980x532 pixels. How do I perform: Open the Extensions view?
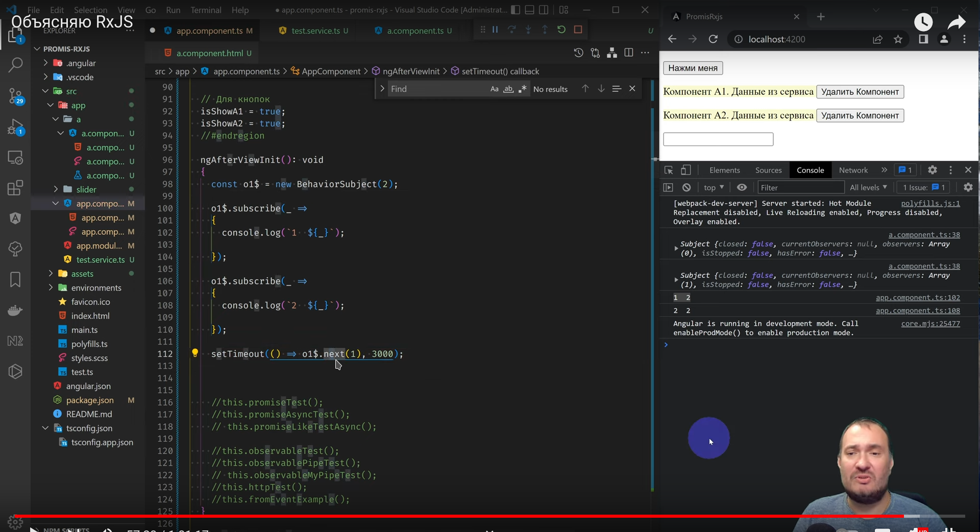click(x=15, y=188)
